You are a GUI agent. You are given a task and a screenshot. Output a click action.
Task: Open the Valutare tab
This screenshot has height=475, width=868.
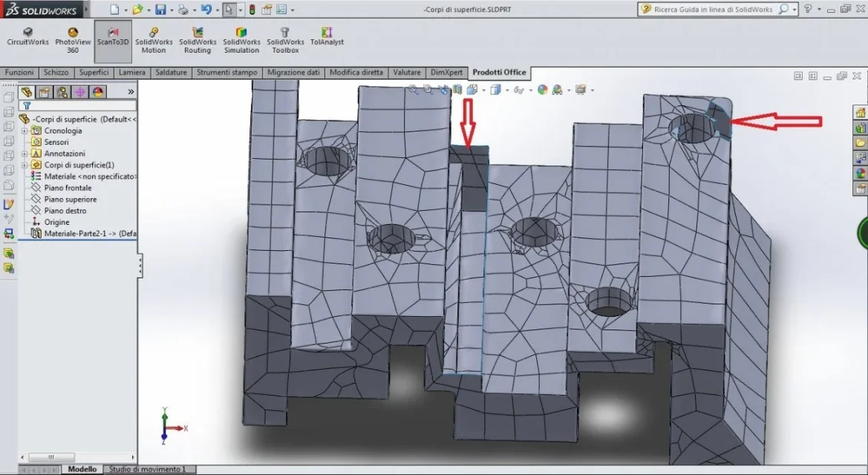coord(407,73)
